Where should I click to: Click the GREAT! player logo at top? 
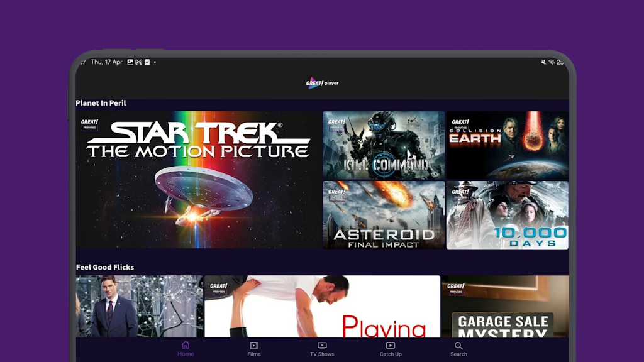click(x=322, y=83)
